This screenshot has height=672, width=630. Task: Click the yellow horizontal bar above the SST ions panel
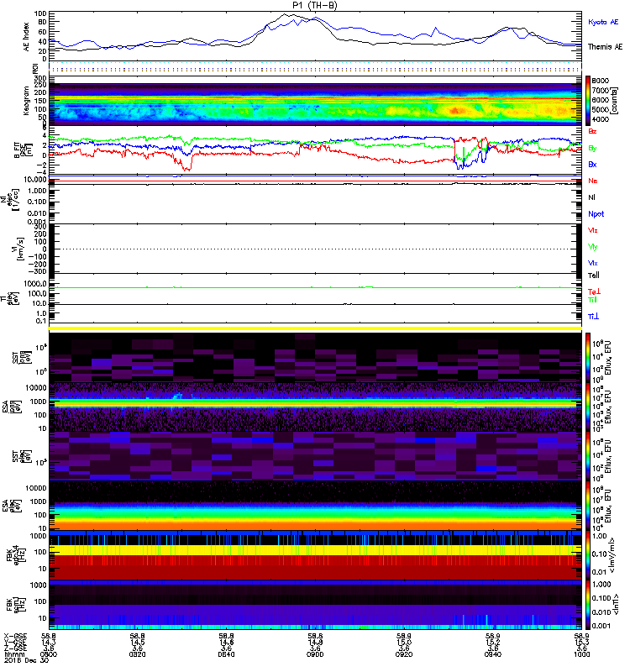click(x=315, y=328)
